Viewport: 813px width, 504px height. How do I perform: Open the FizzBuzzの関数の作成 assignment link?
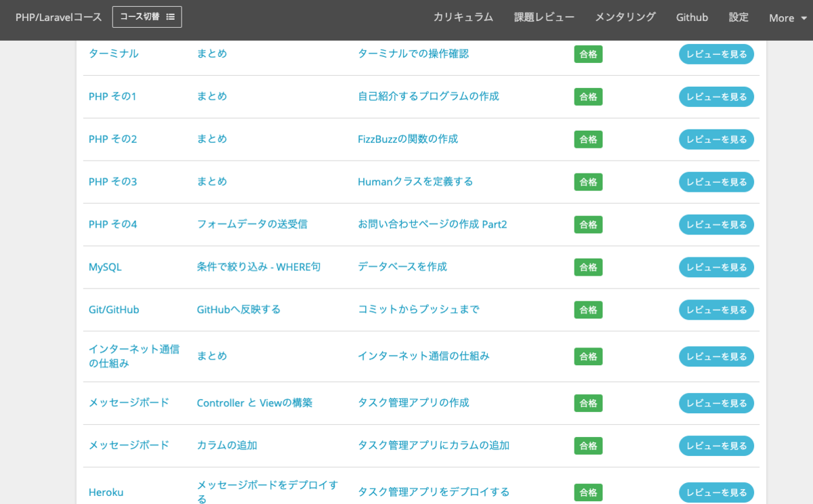point(409,139)
